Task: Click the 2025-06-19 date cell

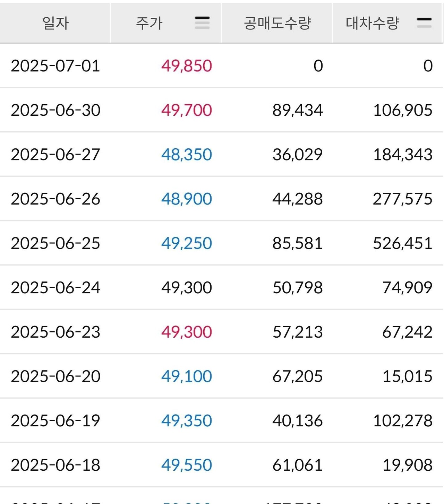Action: 55,421
